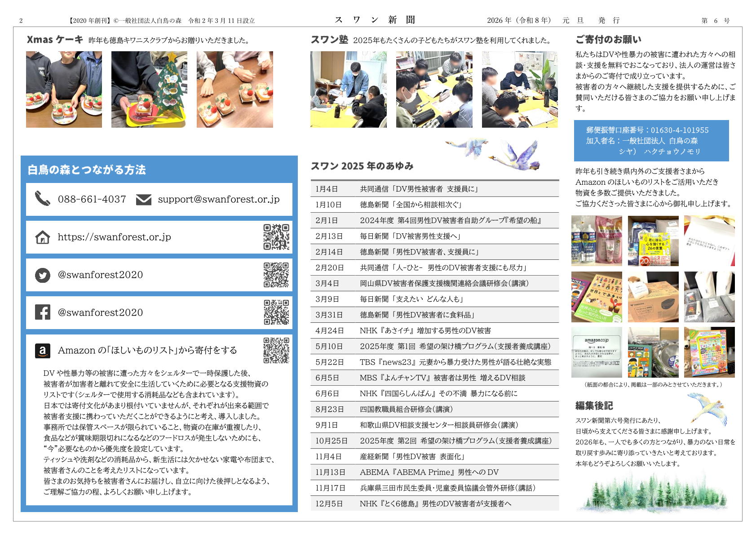Image resolution: width=756 pixels, height=535 pixels.
Task: Select phone number 088-661-4037
Action: (92, 199)
